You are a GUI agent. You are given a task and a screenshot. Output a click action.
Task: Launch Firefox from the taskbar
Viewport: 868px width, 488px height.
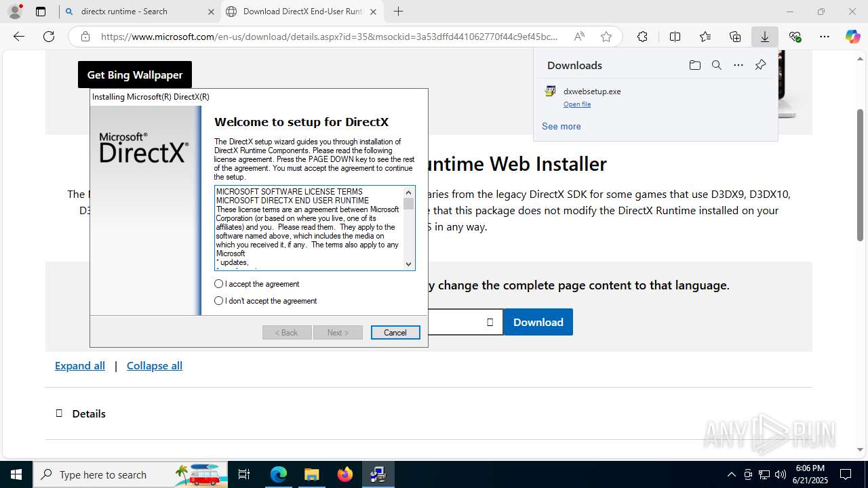345,474
